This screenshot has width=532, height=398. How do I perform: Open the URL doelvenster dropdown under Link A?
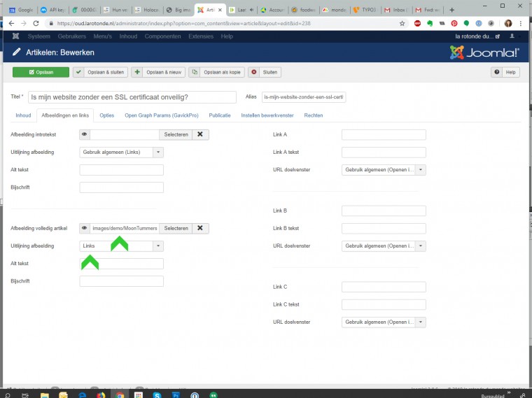[420, 169]
